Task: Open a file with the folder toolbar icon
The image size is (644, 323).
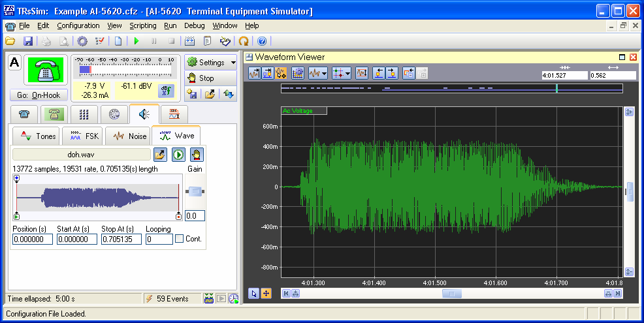Action: pos(10,41)
